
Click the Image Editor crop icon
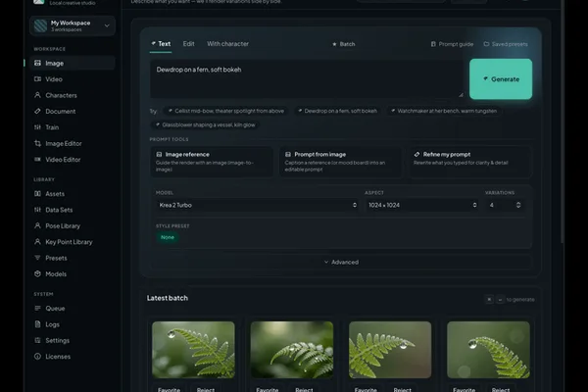37,143
